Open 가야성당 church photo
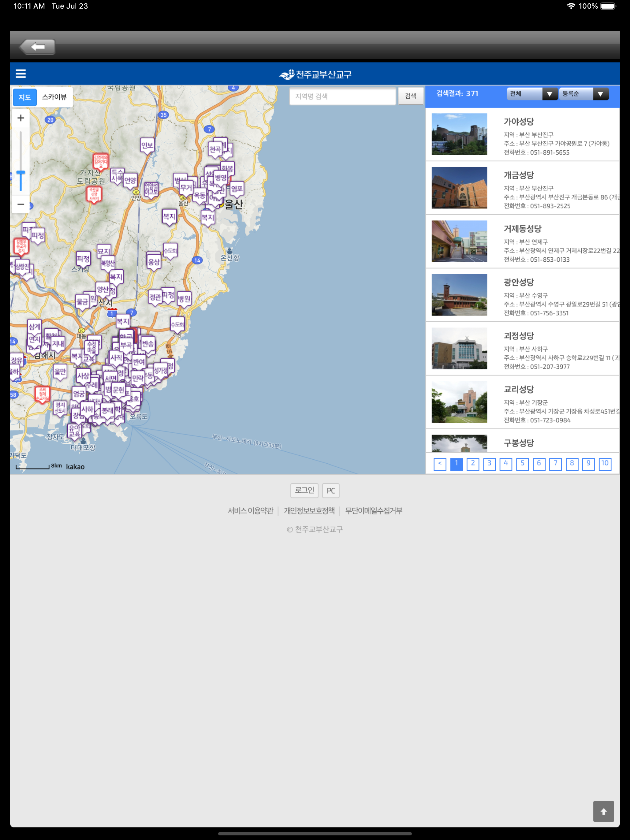Image resolution: width=630 pixels, height=840 pixels. click(459, 134)
